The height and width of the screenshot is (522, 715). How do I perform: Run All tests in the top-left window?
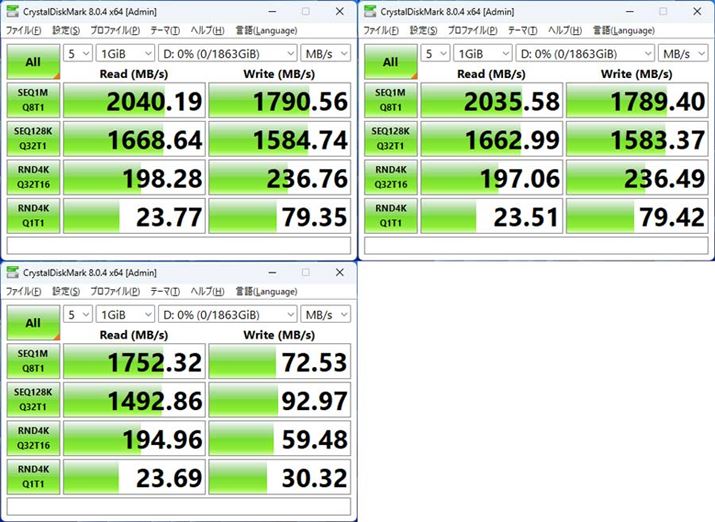coord(33,62)
